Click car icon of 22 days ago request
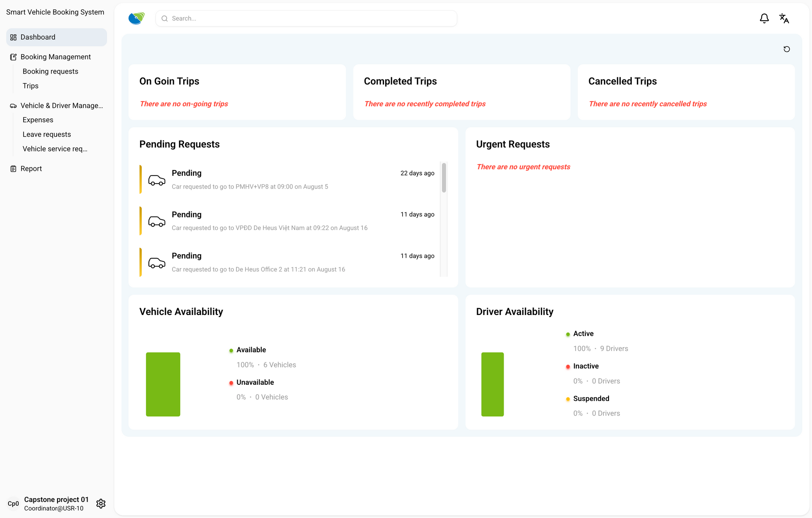Viewport: 812px width, 518px height. pos(156,180)
